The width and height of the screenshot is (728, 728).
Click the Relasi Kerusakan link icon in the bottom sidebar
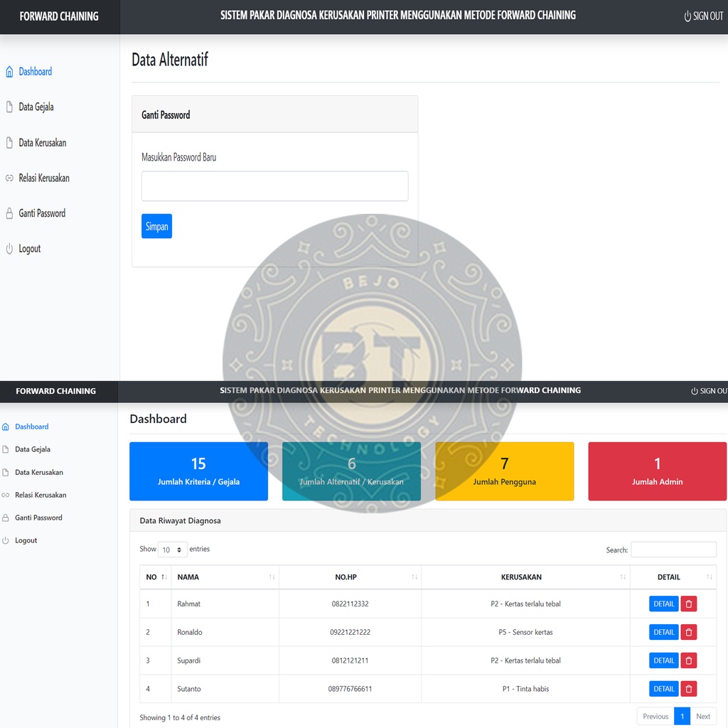(6, 495)
